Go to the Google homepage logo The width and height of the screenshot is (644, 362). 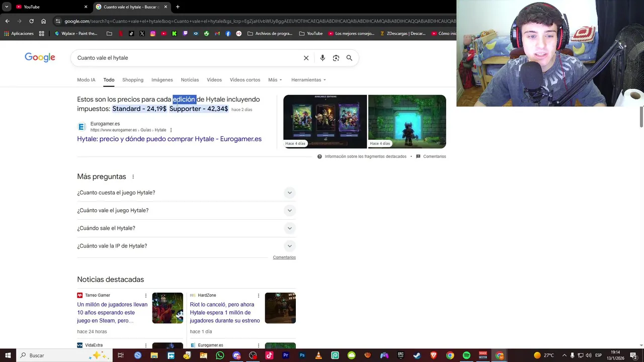40,58
